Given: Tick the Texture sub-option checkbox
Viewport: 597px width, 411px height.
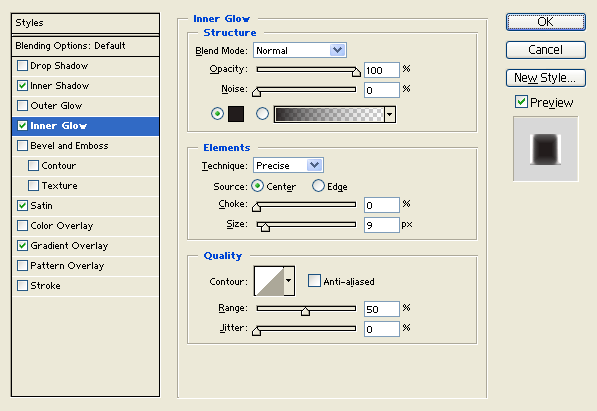Looking at the screenshot, I should (x=34, y=186).
